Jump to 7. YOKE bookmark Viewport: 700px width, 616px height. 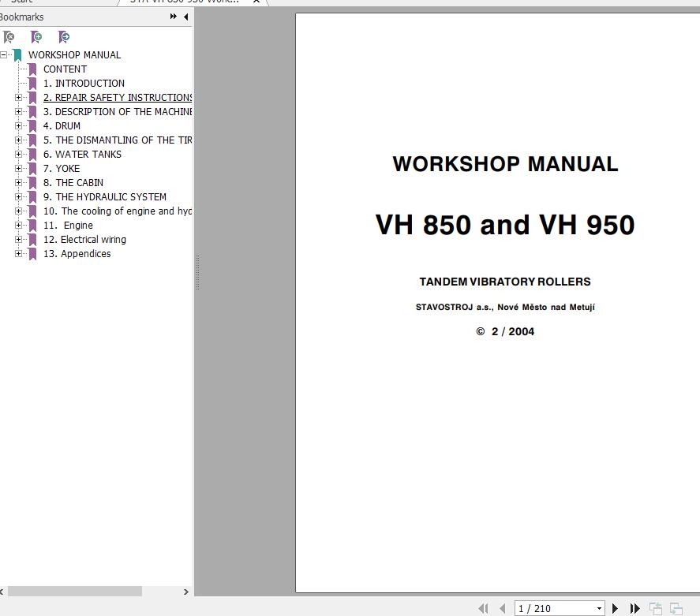pos(62,169)
